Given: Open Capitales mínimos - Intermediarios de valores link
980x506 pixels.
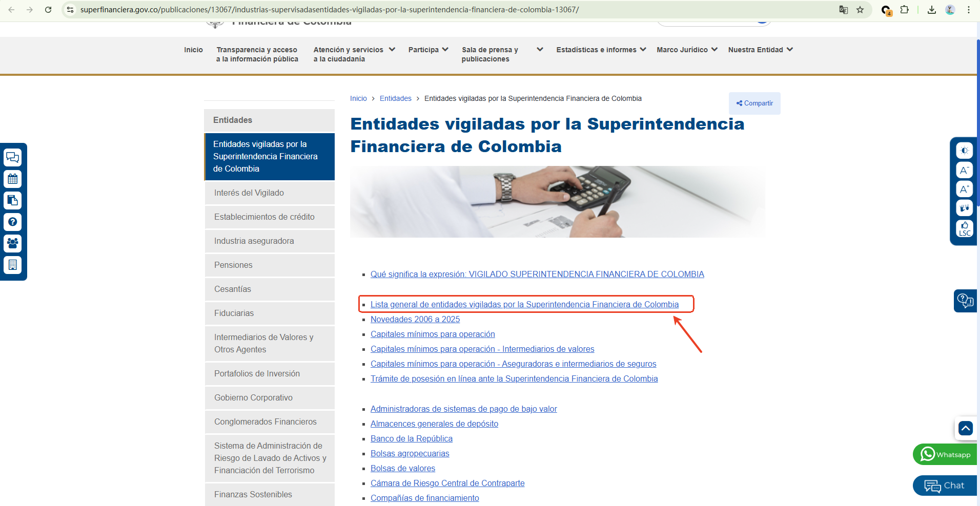Looking at the screenshot, I should click(x=482, y=349).
